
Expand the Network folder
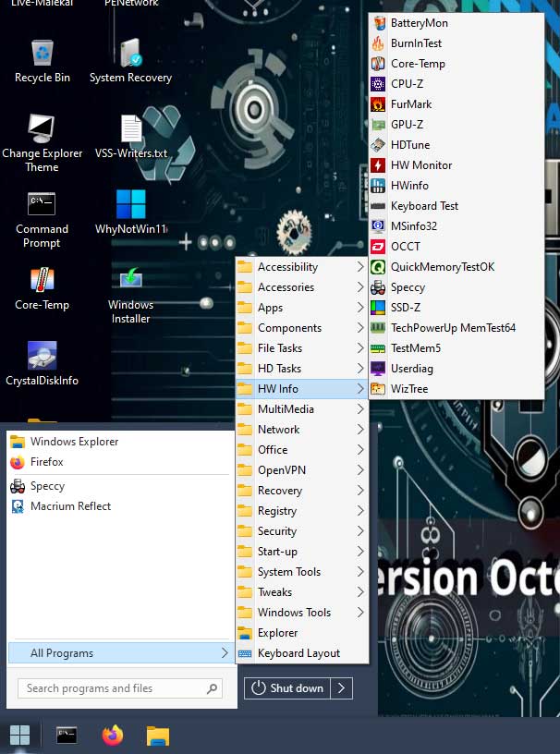click(x=302, y=430)
